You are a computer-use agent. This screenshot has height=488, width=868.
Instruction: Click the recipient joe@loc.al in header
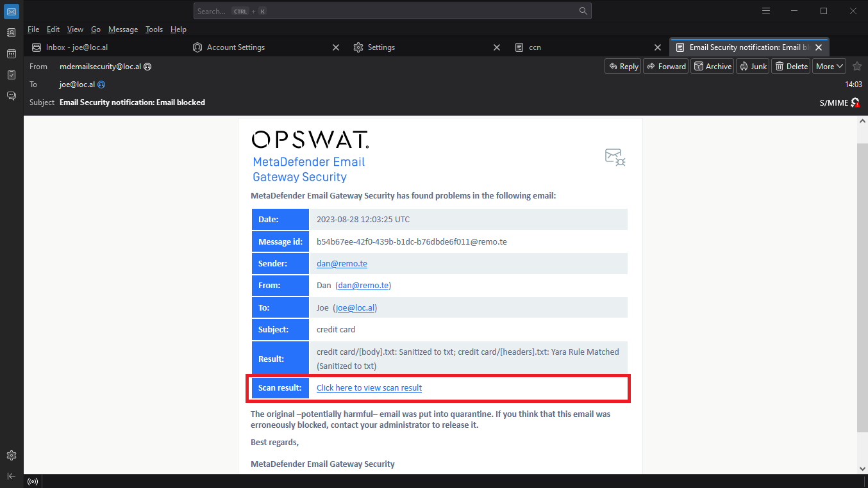78,85
